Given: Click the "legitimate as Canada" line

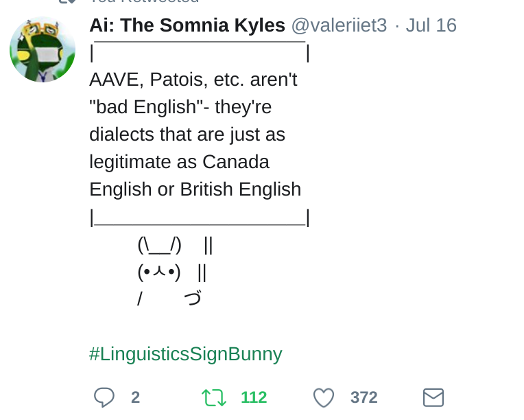Looking at the screenshot, I should (x=179, y=162).
